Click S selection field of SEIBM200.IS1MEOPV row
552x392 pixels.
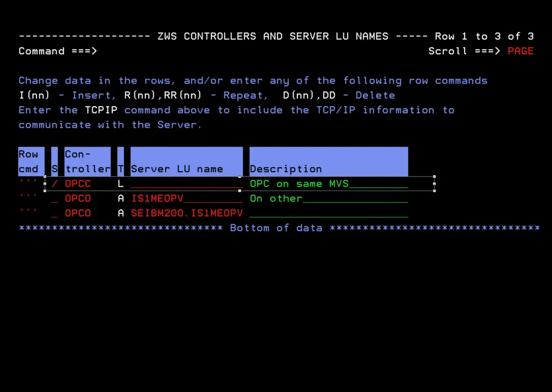click(55, 213)
